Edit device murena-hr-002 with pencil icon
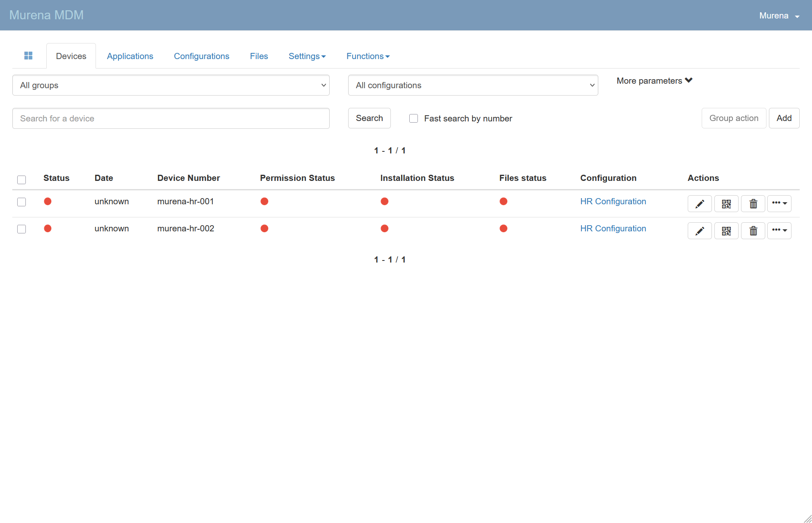 pos(699,231)
